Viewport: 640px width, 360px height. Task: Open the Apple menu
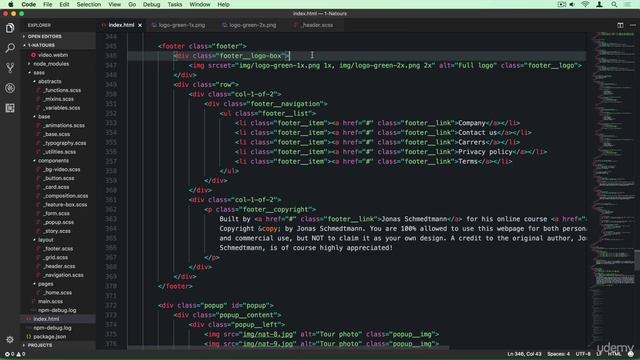11,4
